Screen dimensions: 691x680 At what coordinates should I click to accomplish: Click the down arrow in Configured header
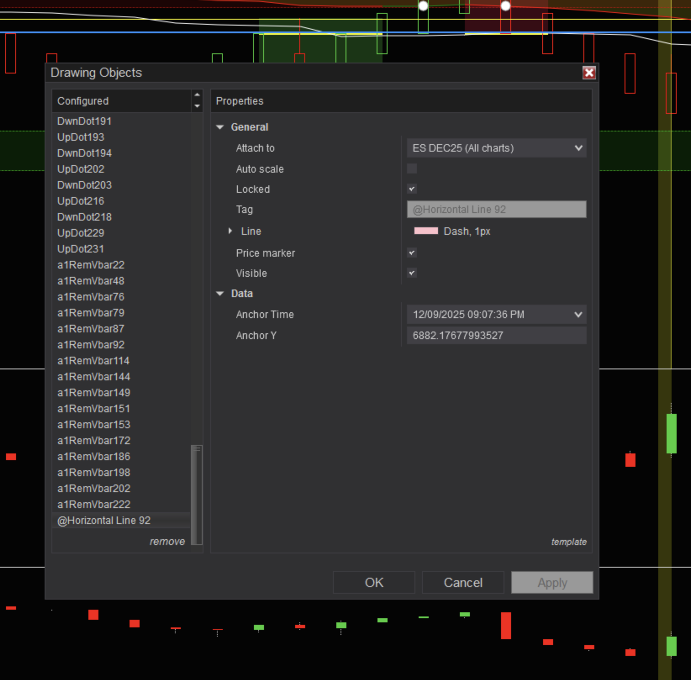(197, 106)
